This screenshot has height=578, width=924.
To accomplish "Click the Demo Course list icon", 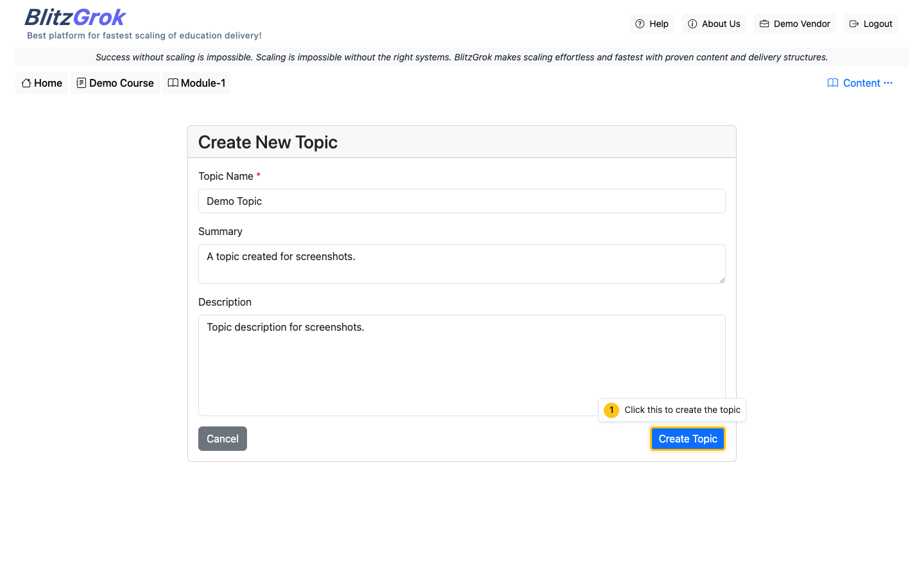I will tap(80, 82).
